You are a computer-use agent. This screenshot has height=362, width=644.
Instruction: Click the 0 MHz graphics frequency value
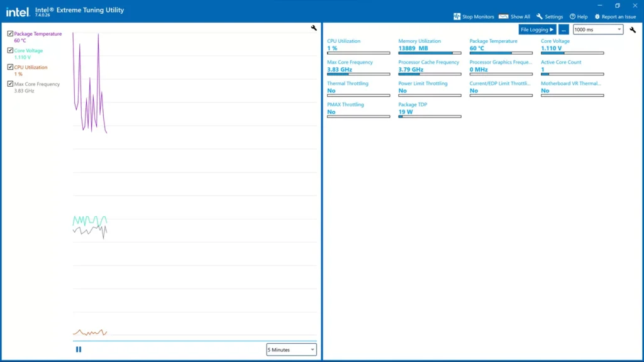[x=479, y=69]
